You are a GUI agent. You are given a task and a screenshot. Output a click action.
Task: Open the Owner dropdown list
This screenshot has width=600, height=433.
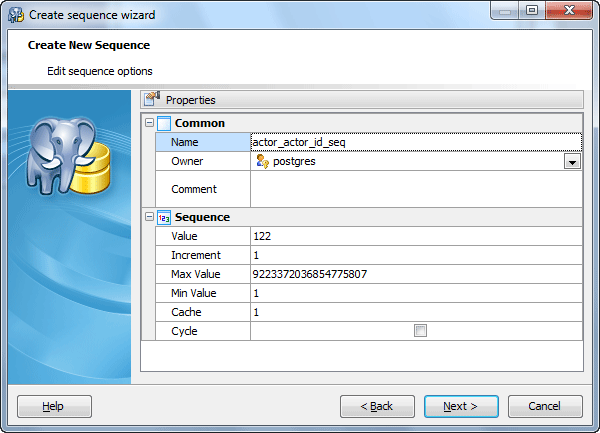(x=572, y=162)
